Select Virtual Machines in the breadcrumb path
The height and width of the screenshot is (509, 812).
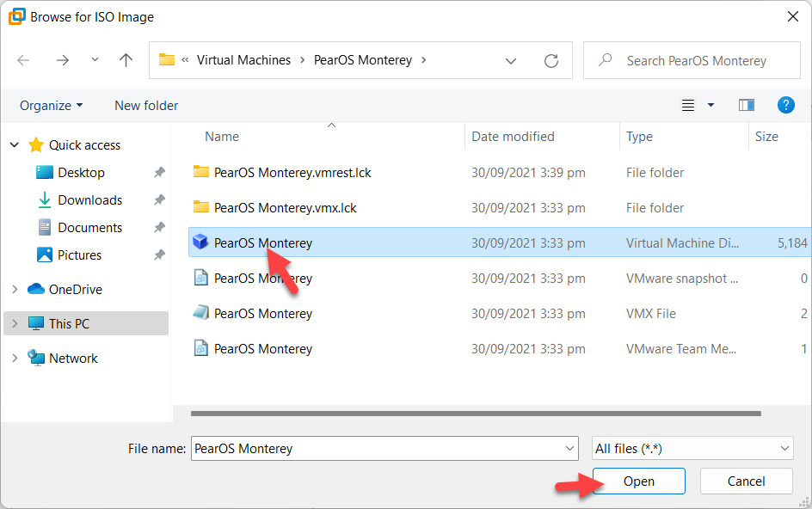[243, 60]
